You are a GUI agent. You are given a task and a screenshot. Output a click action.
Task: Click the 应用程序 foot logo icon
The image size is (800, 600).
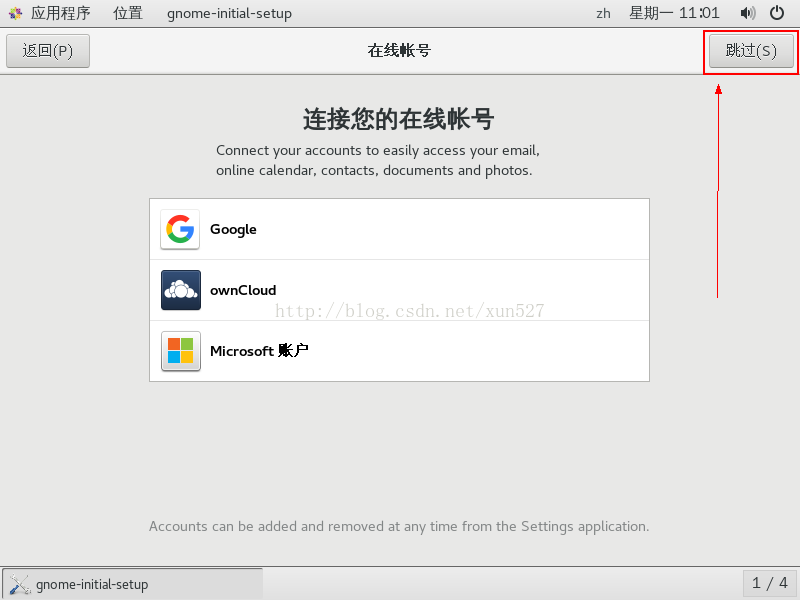15,13
